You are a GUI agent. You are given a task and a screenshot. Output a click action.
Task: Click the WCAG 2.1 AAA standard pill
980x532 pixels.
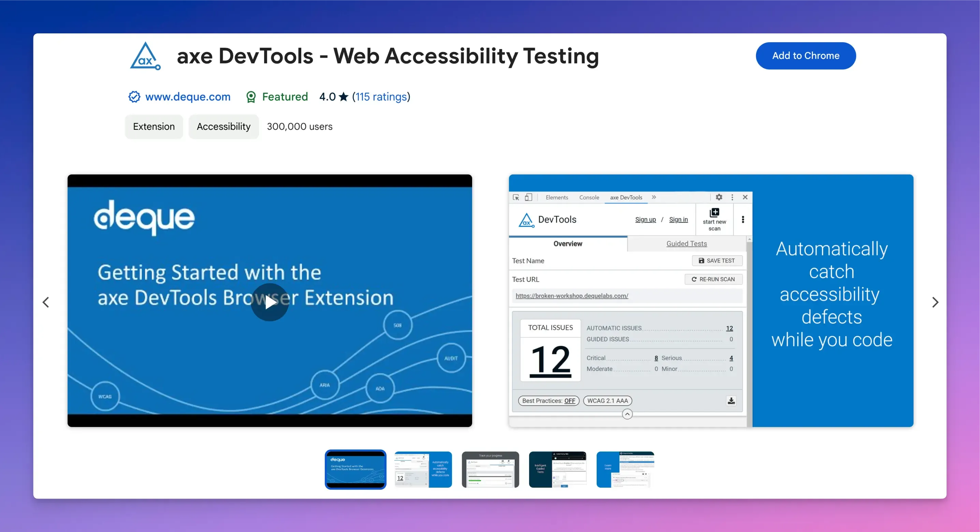tap(607, 400)
